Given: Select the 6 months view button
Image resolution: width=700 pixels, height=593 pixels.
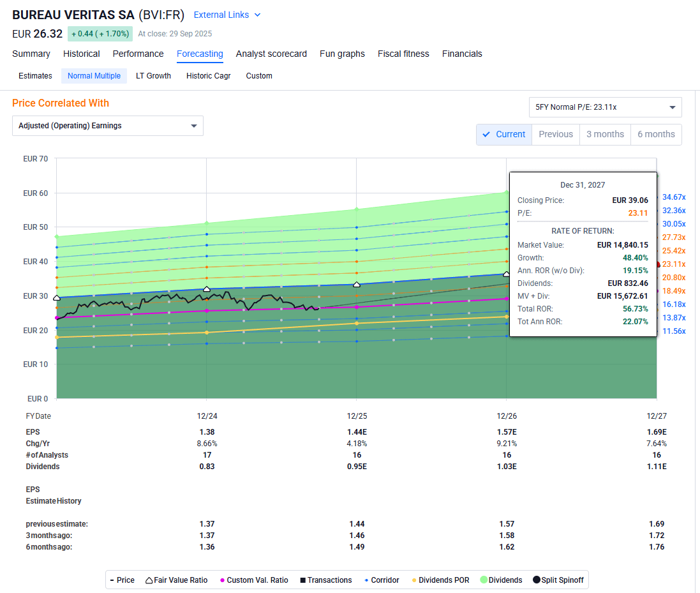Looking at the screenshot, I should 656,134.
